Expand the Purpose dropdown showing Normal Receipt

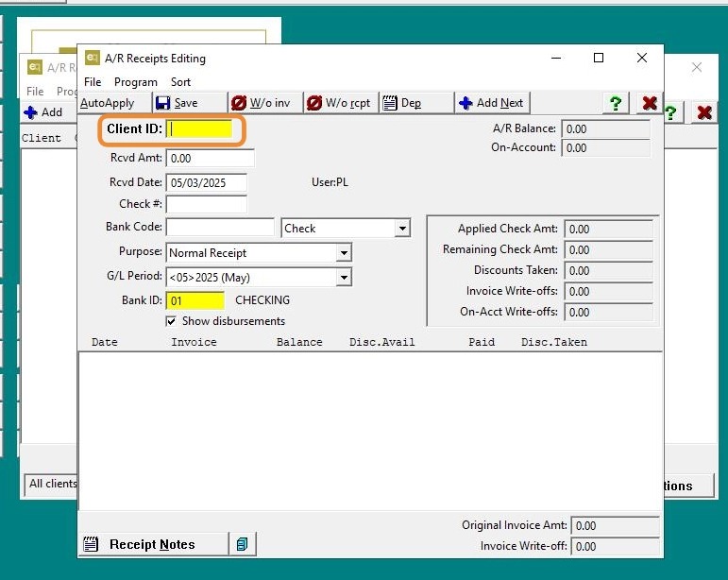(x=344, y=253)
